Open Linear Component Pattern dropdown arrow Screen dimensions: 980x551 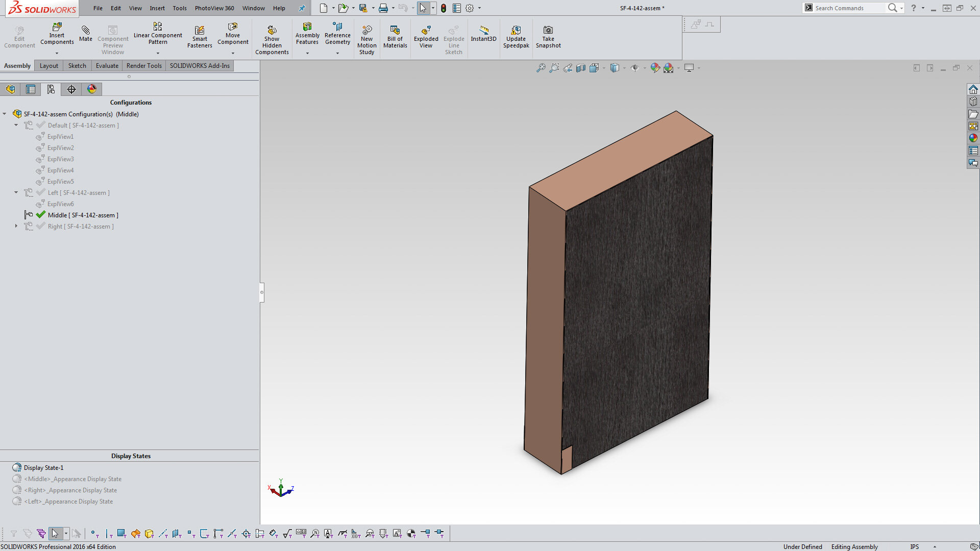pos(158,53)
